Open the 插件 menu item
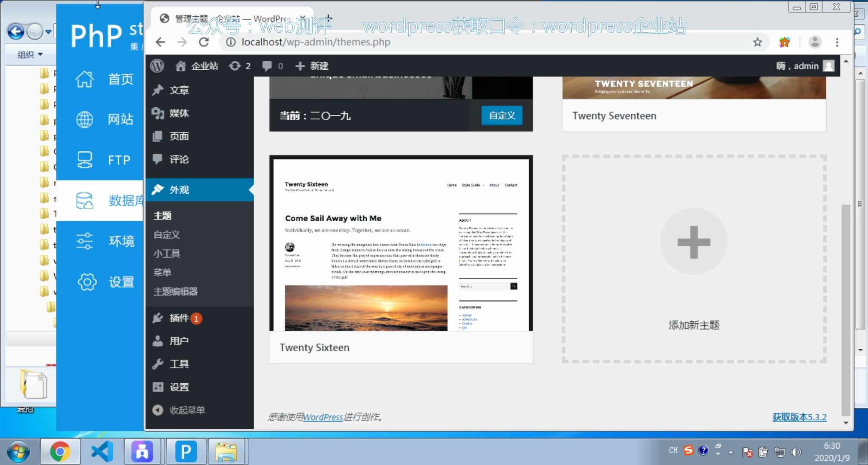This screenshot has width=868, height=465. coord(179,318)
